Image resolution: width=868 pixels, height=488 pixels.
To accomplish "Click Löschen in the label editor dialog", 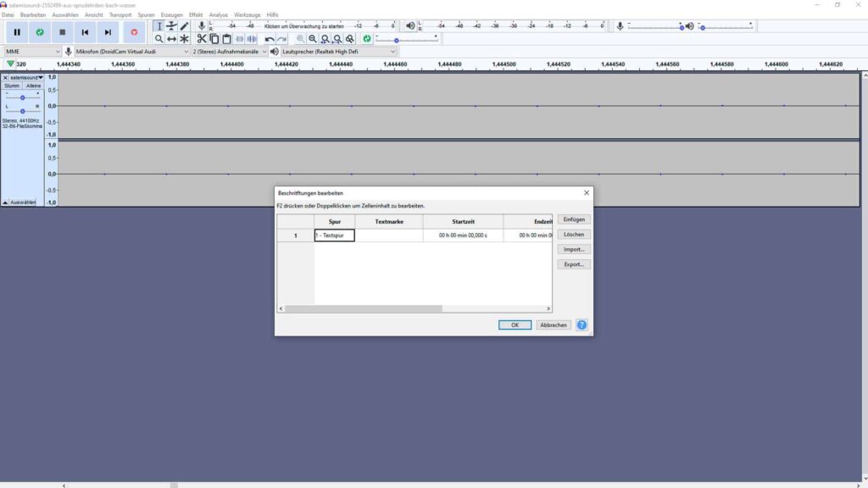I will click(x=574, y=235).
